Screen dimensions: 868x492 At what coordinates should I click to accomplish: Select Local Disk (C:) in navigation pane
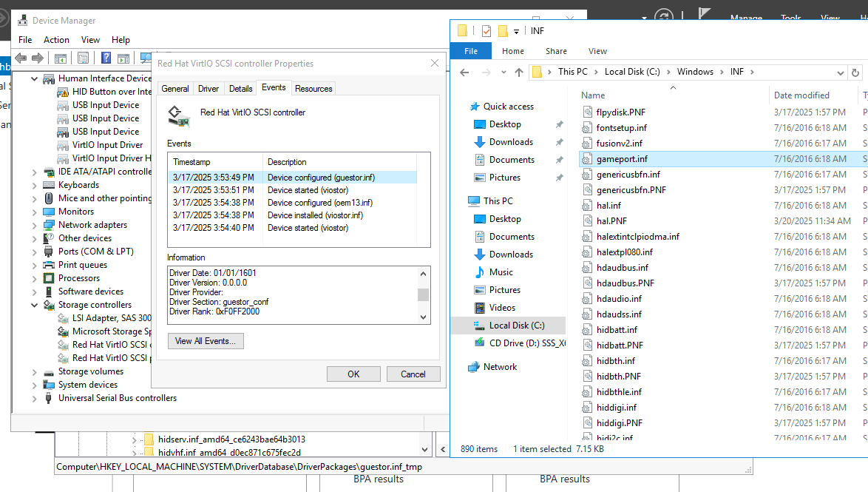coord(517,326)
